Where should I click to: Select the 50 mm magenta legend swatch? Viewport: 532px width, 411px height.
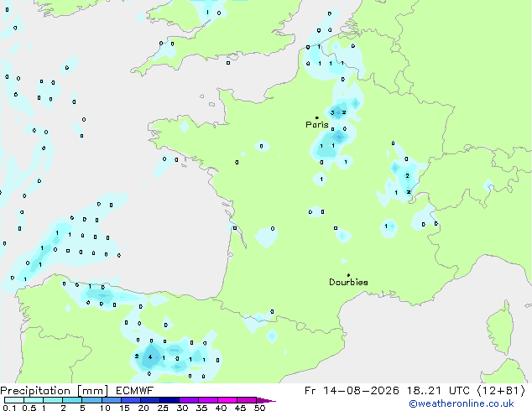[x=247, y=400]
